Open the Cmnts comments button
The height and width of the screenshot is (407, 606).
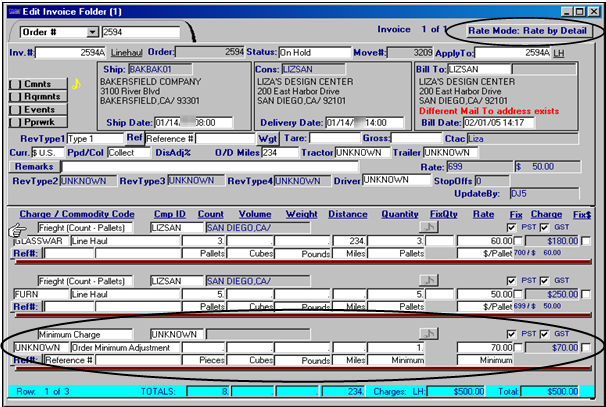(35, 83)
